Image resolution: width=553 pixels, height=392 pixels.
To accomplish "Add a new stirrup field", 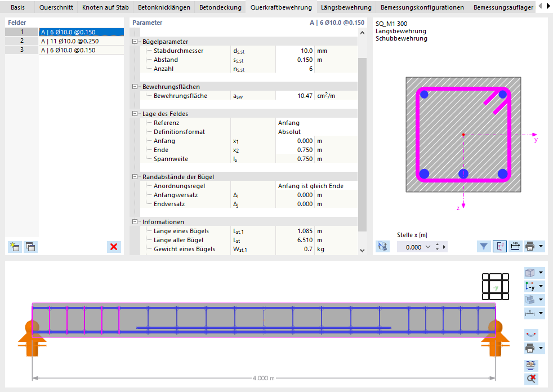I will click(x=15, y=247).
